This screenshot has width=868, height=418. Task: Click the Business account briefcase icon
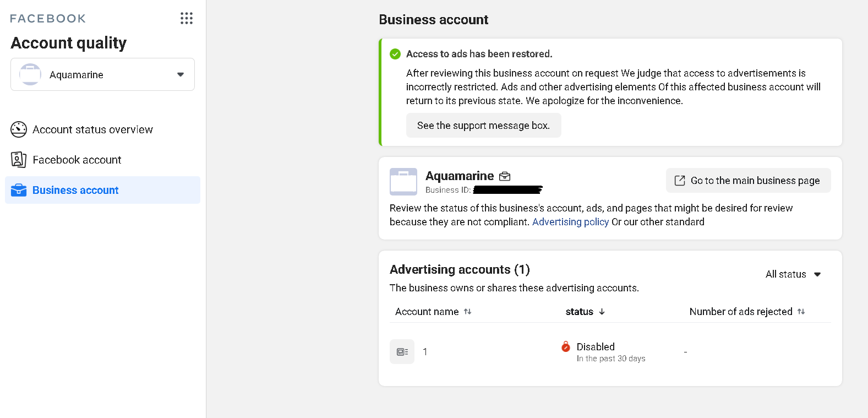pyautogui.click(x=19, y=190)
